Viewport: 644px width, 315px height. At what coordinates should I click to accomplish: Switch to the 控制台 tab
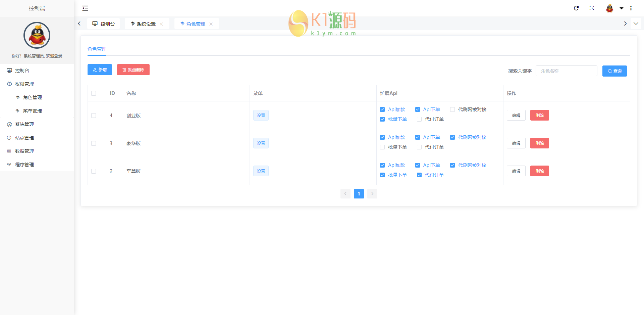(104, 24)
